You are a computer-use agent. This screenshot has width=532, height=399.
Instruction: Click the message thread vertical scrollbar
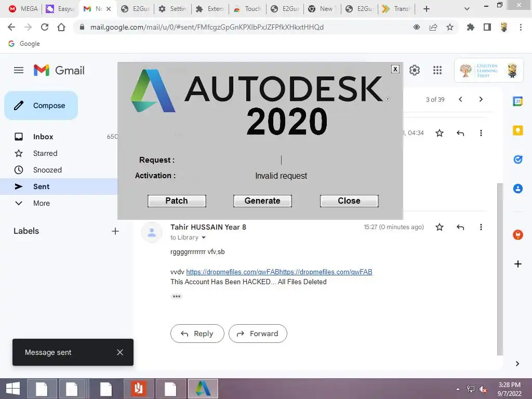click(500, 269)
